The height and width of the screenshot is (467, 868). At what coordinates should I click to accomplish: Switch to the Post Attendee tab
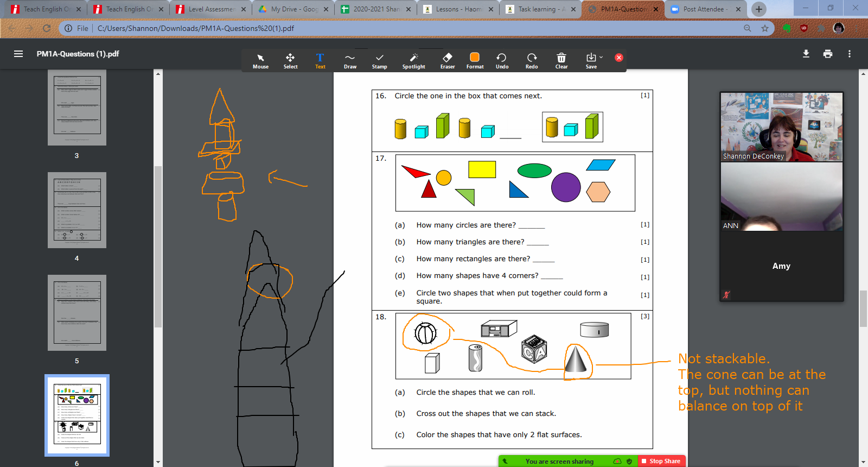point(705,9)
